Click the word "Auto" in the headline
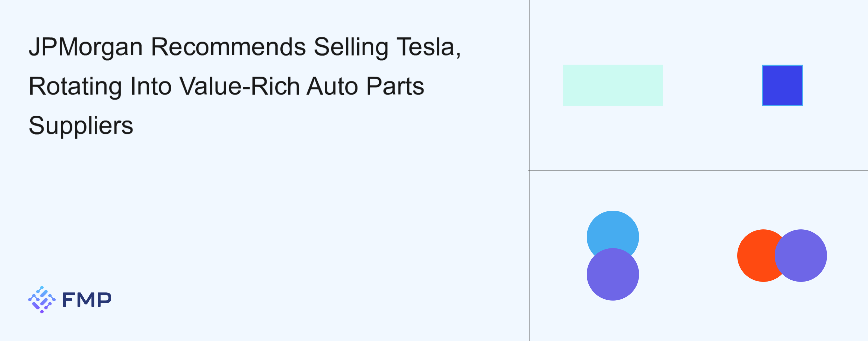Viewport: 868px width, 341px height. [332, 86]
